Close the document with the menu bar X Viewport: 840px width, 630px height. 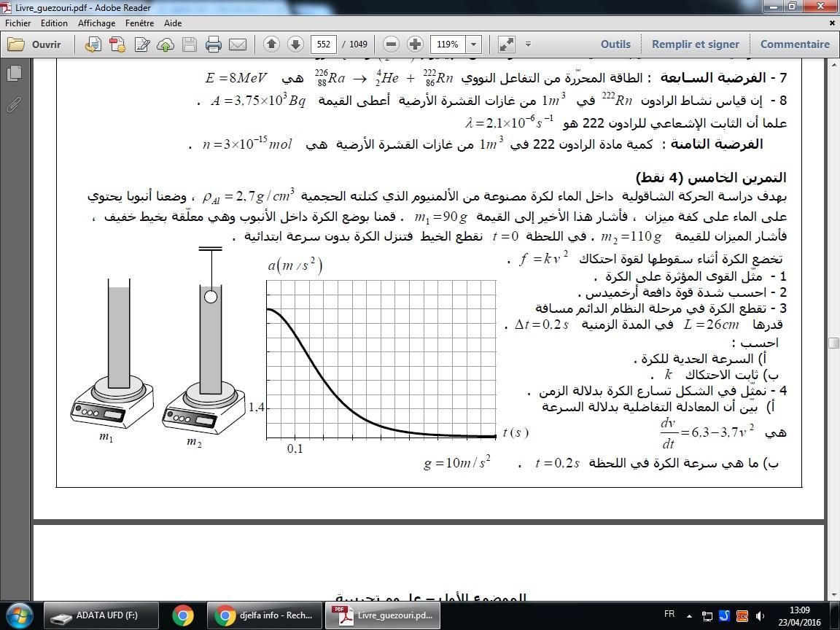[832, 23]
